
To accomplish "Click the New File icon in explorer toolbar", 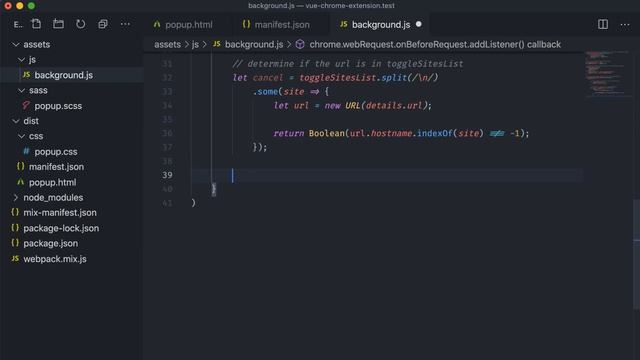I will (36, 24).
